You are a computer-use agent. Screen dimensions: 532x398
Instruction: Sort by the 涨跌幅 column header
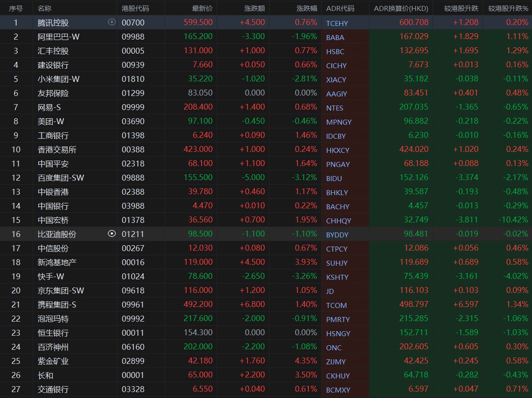pyautogui.click(x=307, y=8)
